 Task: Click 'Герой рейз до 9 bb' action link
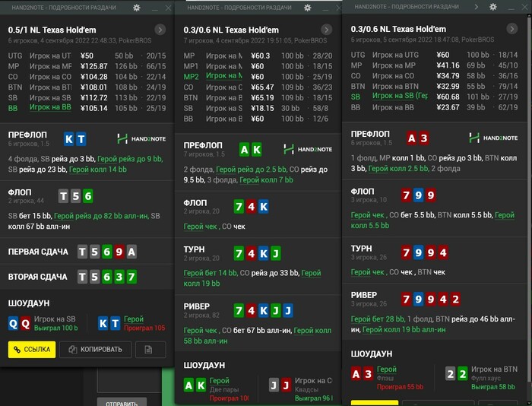click(130, 159)
